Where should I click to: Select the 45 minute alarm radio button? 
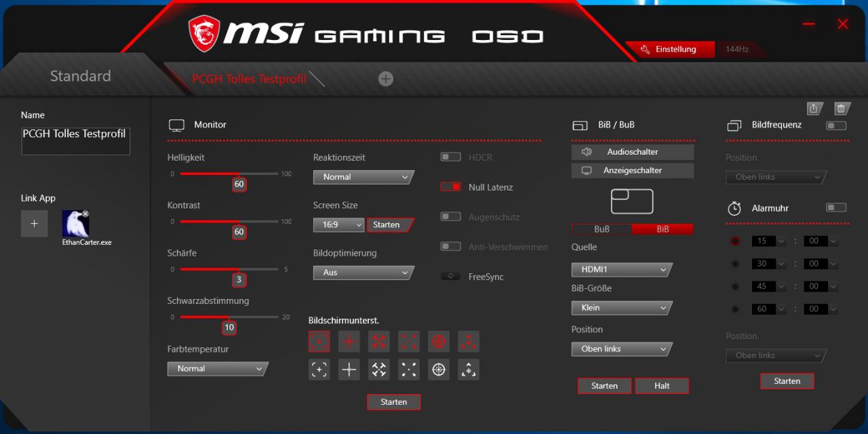tap(735, 286)
